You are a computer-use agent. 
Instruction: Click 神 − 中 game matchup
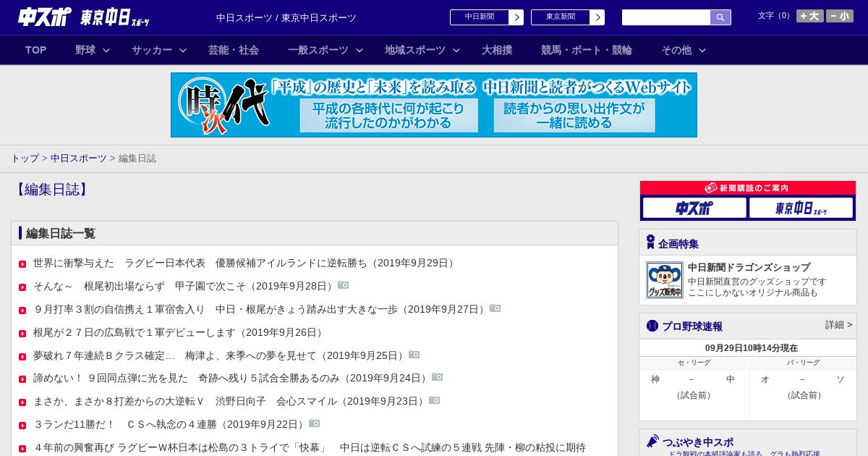pyautogui.click(x=693, y=379)
